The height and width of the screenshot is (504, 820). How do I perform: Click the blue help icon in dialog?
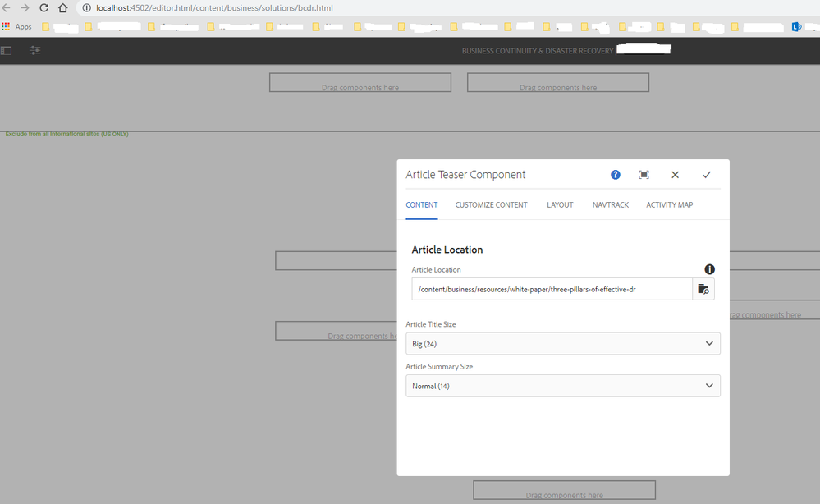(616, 175)
